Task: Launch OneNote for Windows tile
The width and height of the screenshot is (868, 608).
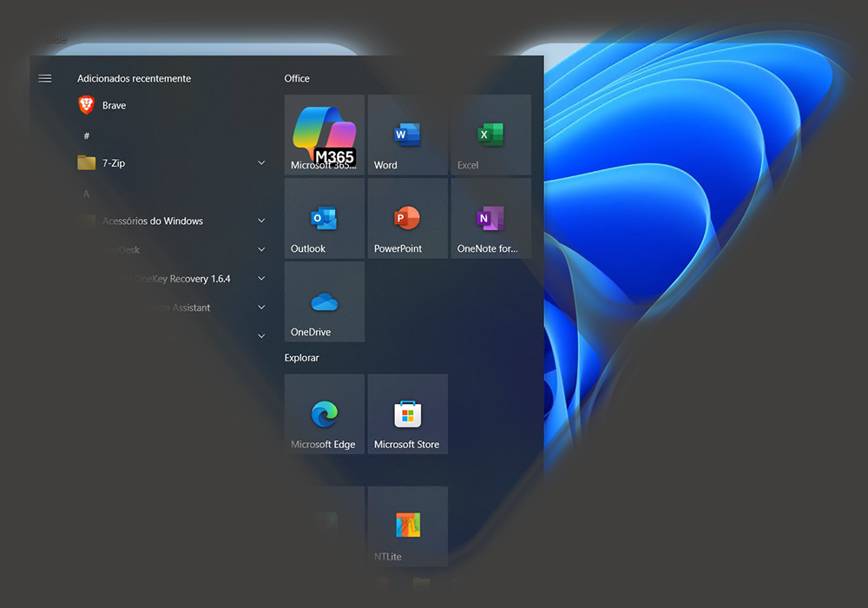Action: coord(491,218)
